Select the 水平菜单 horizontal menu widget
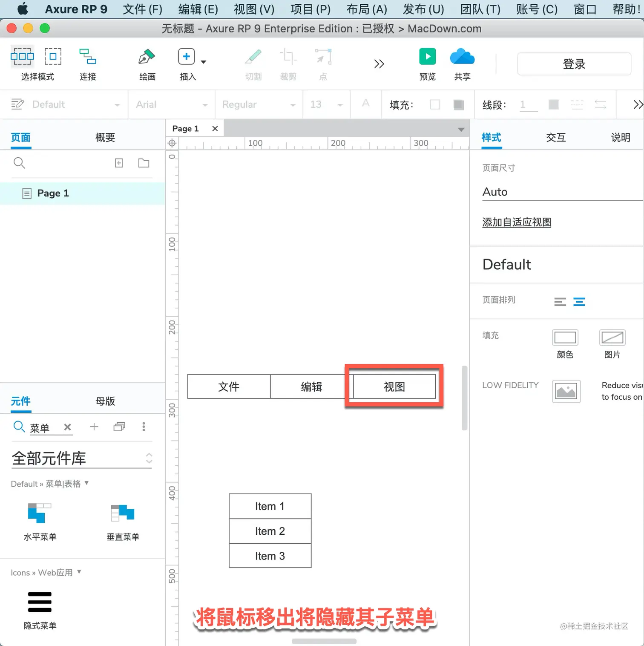This screenshot has width=644, height=646. click(x=40, y=521)
